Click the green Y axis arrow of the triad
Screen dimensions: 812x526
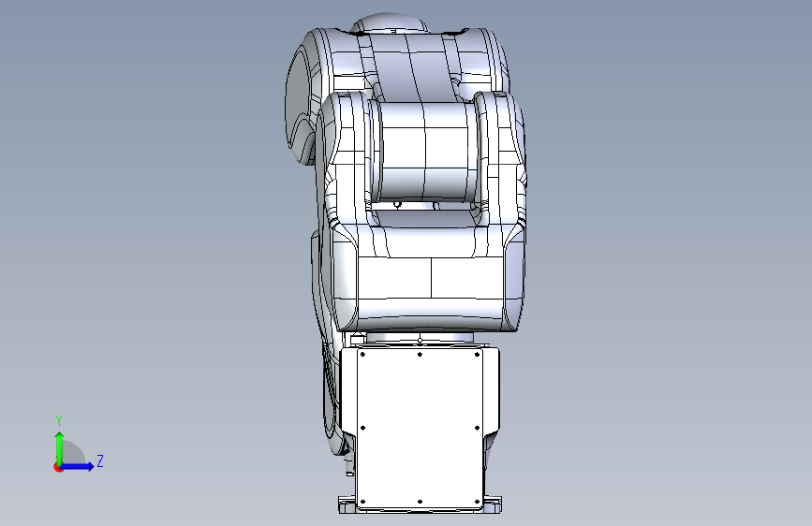tap(60, 448)
